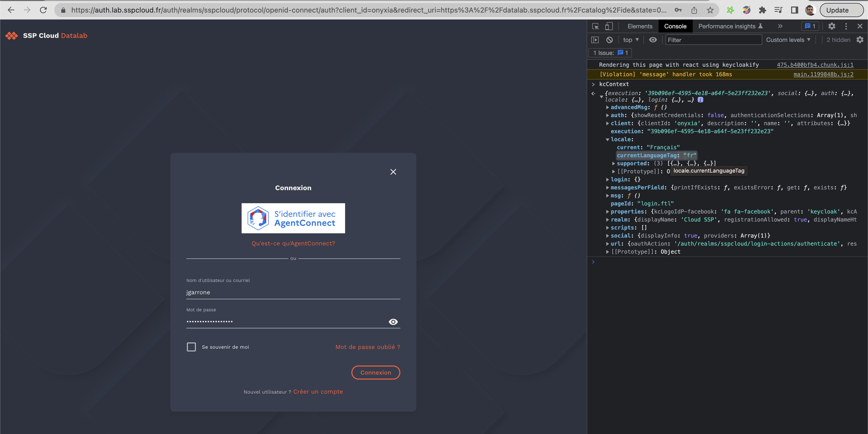Open the Chrome extensions puzzle icon
Viewport: 868px width, 434px height.
[763, 10]
